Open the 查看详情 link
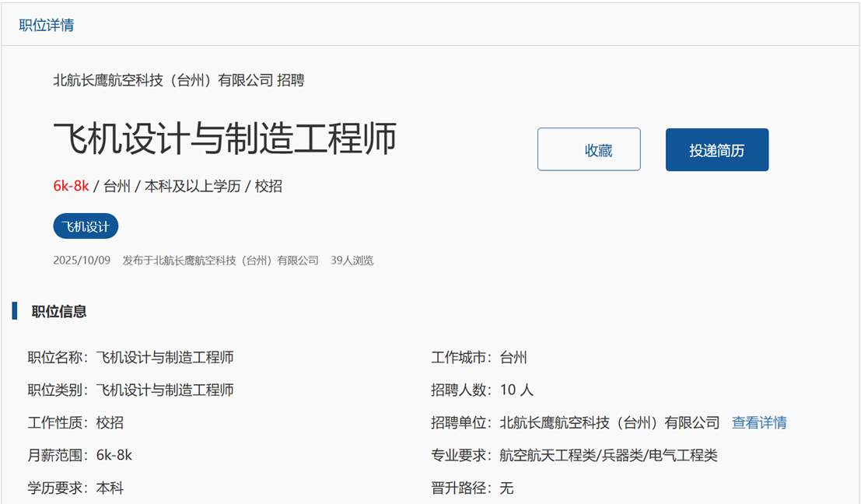 click(759, 422)
